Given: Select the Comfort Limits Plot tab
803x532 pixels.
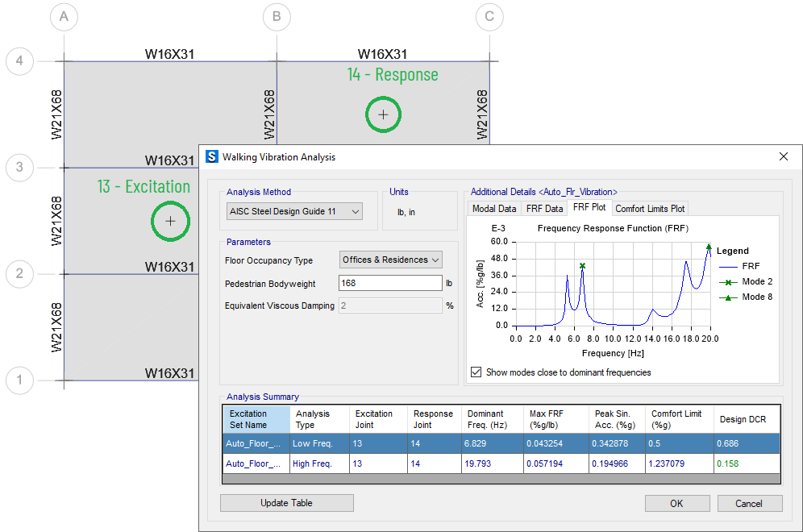Looking at the screenshot, I should (x=650, y=208).
